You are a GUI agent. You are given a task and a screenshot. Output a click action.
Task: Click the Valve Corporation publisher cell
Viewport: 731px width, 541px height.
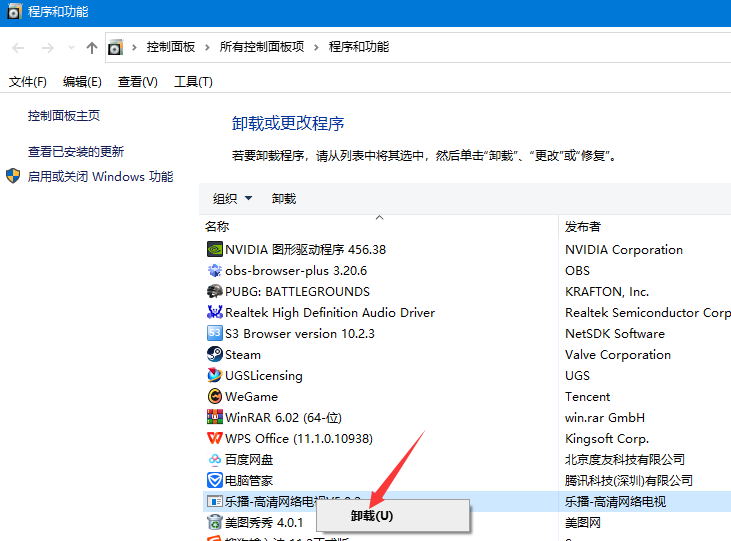(618, 355)
